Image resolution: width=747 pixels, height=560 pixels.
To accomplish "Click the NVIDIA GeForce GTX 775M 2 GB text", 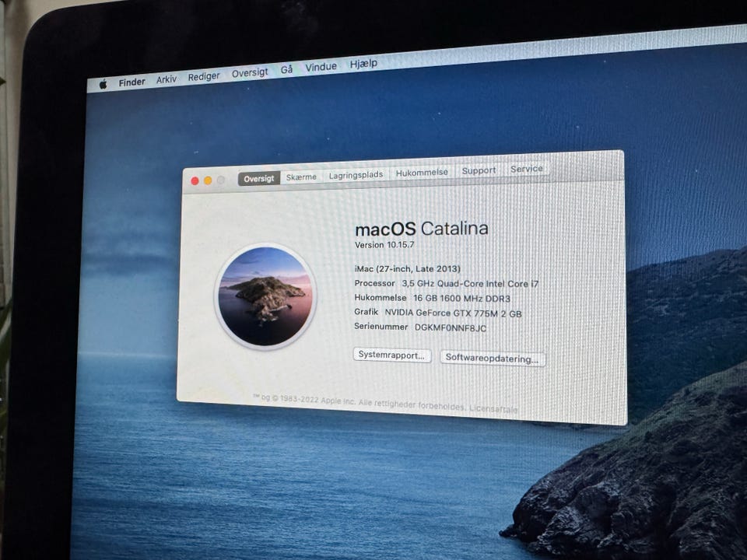I will [x=453, y=313].
